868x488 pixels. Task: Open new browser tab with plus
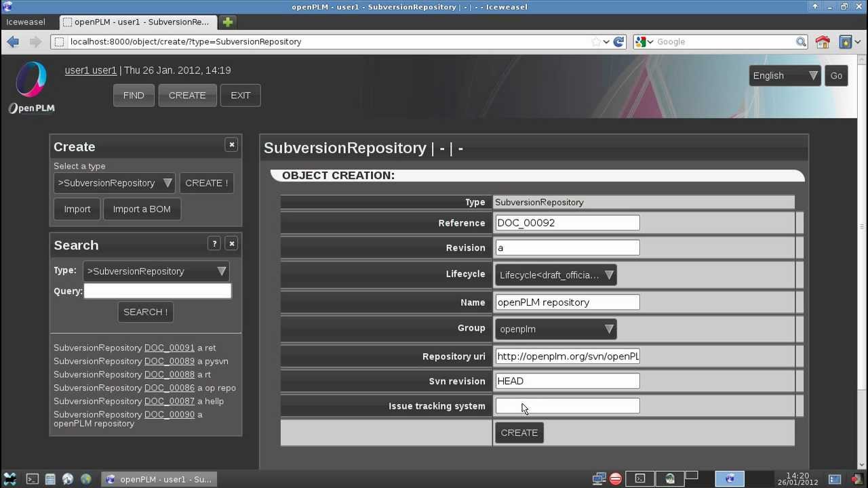pyautogui.click(x=228, y=22)
